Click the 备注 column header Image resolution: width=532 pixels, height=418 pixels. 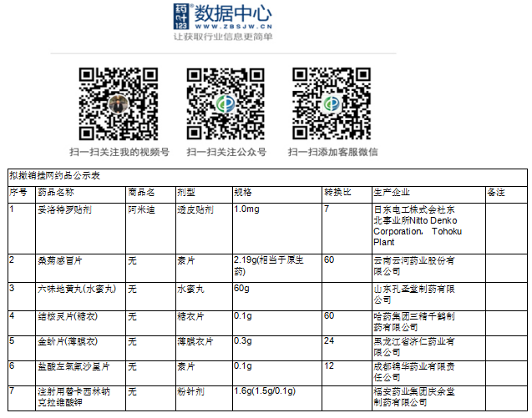point(496,193)
